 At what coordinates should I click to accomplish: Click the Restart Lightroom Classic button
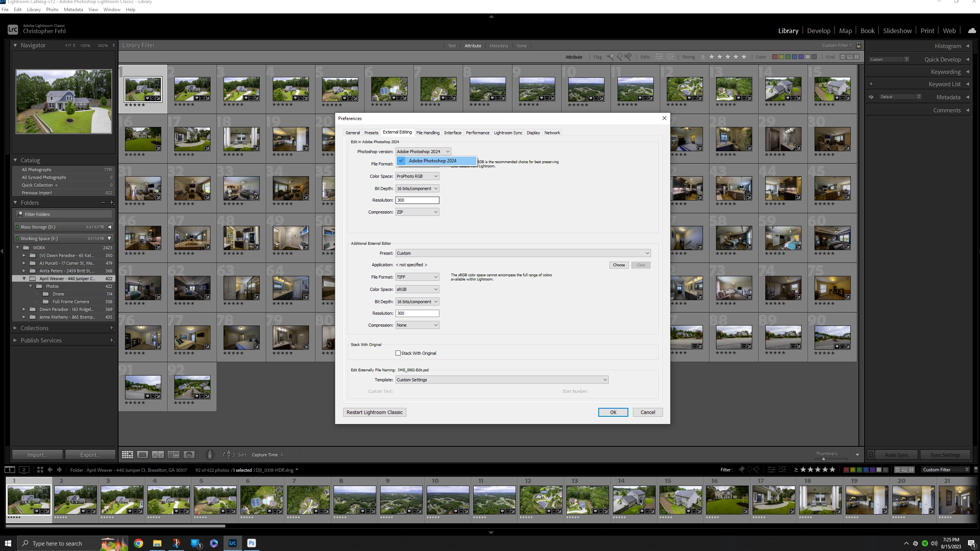click(x=374, y=412)
